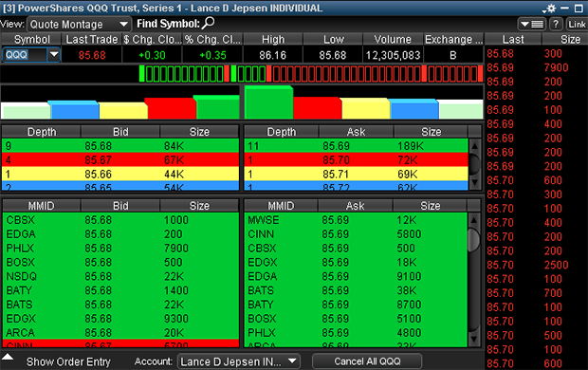Click the Exchange column header

(453, 40)
